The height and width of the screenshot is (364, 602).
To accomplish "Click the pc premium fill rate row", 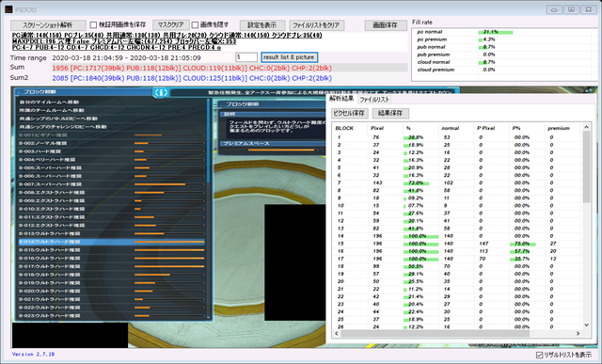I will (x=503, y=40).
